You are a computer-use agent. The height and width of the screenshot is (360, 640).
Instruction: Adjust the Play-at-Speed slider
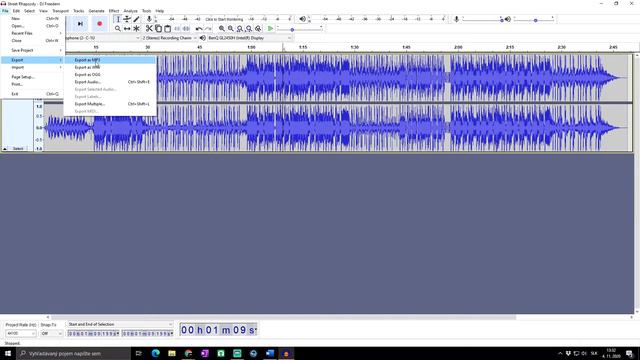(x=300, y=29)
